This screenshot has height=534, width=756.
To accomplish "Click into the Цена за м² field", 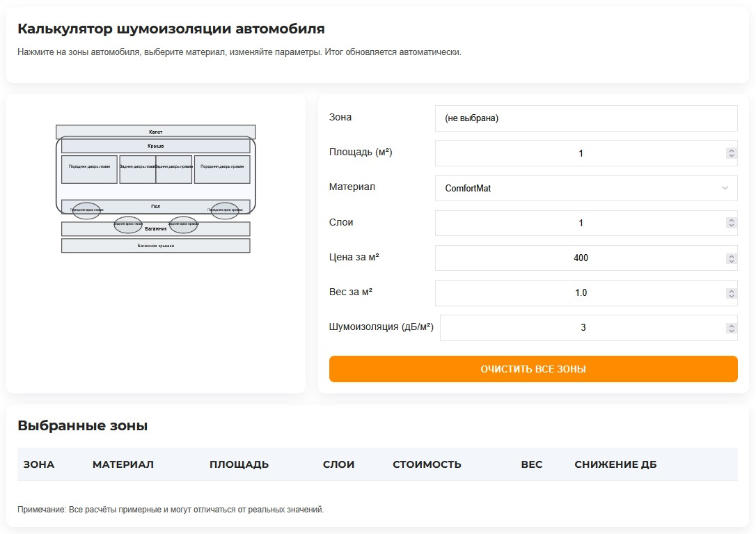I will [x=580, y=258].
